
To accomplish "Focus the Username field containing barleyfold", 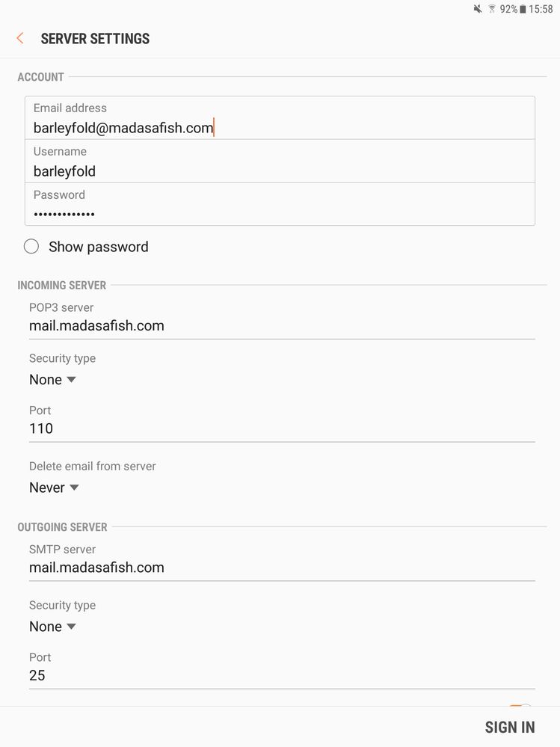I will [x=280, y=171].
